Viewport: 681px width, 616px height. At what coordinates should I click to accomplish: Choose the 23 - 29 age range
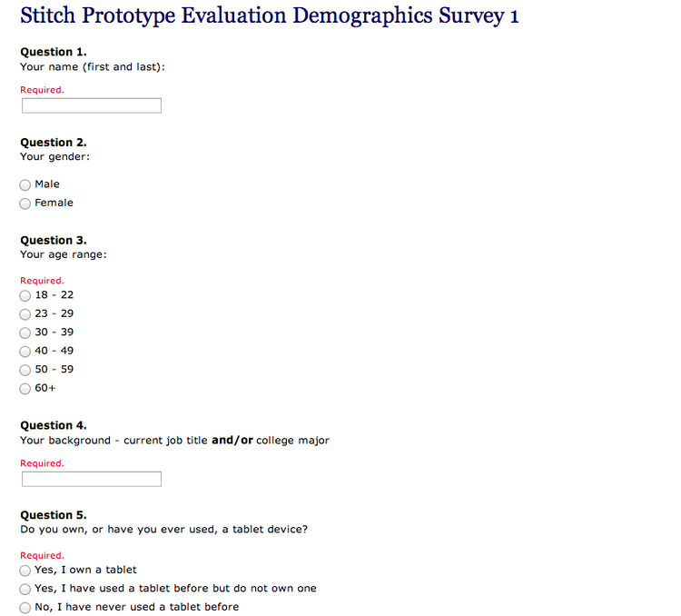(x=25, y=314)
